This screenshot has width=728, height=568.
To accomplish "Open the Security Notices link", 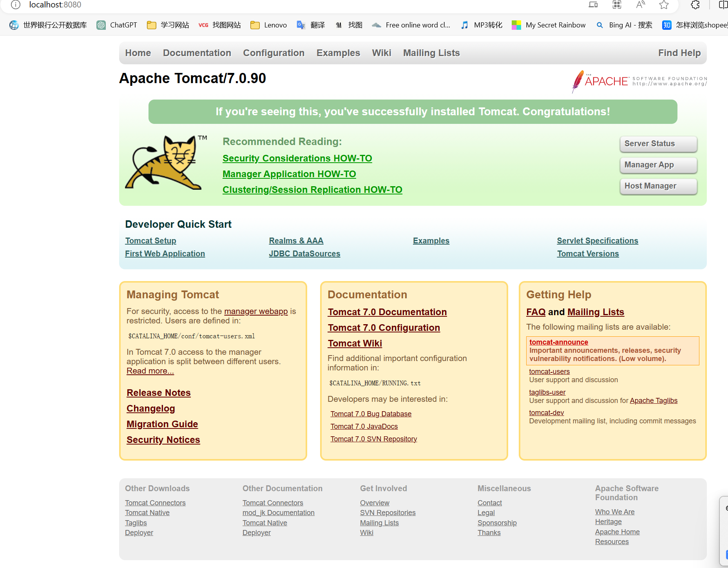I will 163,440.
